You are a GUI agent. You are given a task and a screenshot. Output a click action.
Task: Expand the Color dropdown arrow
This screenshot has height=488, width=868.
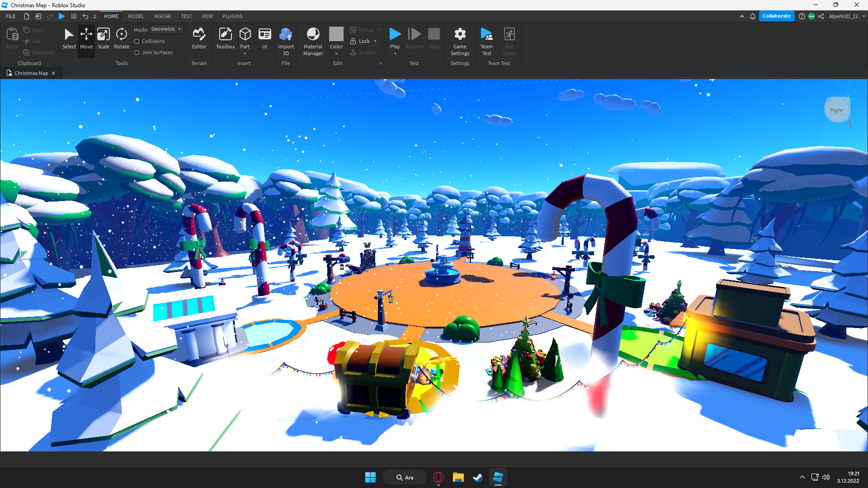(336, 54)
